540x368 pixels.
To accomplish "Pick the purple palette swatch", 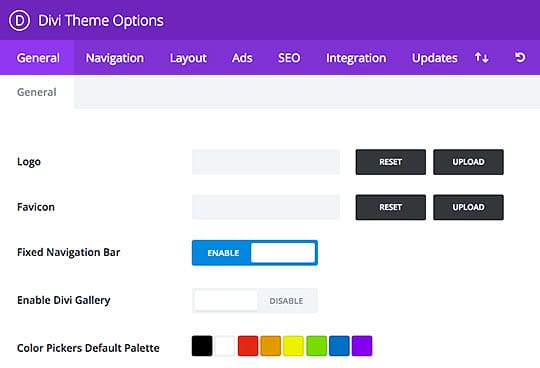I will [362, 346].
